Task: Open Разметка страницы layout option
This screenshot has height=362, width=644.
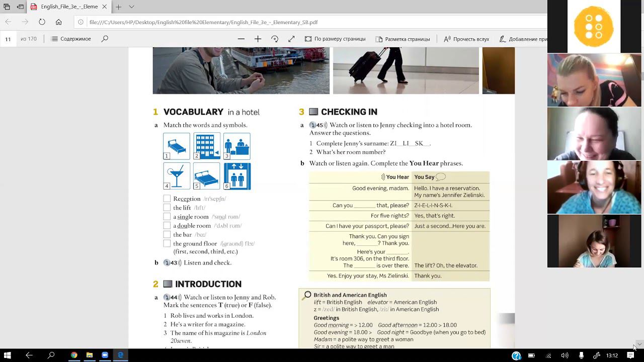Action: click(x=403, y=39)
